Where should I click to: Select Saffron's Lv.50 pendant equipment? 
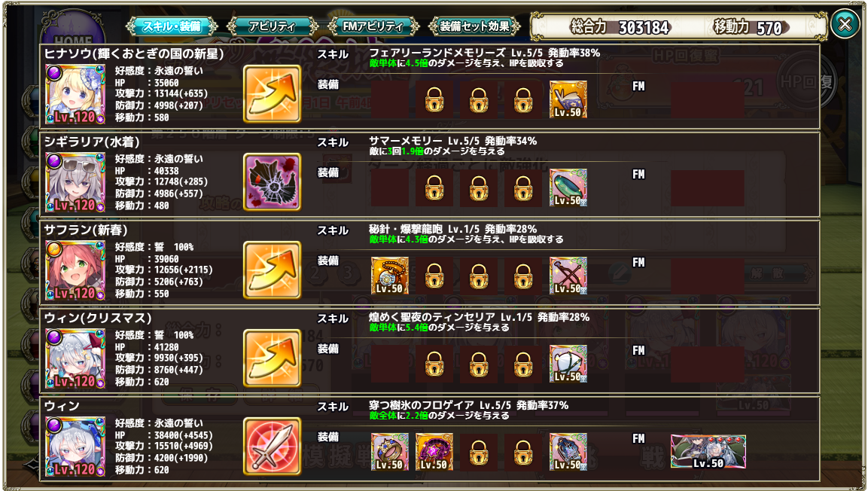point(390,275)
